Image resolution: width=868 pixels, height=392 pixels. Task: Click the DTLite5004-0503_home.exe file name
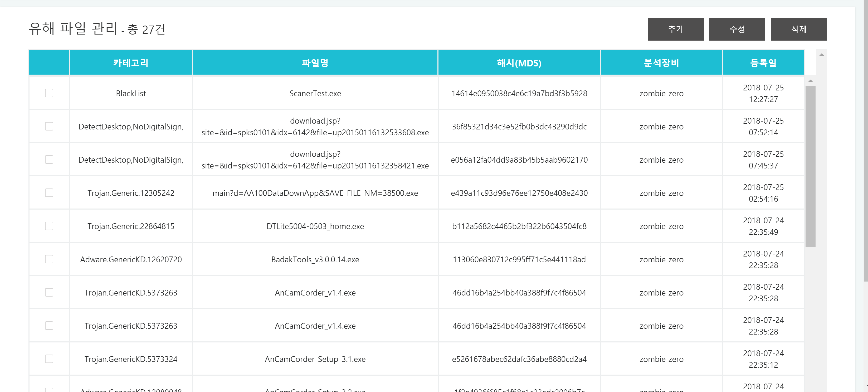click(x=315, y=226)
